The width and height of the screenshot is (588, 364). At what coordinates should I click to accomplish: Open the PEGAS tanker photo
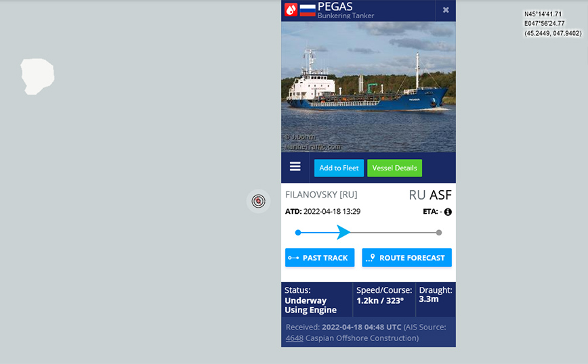click(369, 87)
